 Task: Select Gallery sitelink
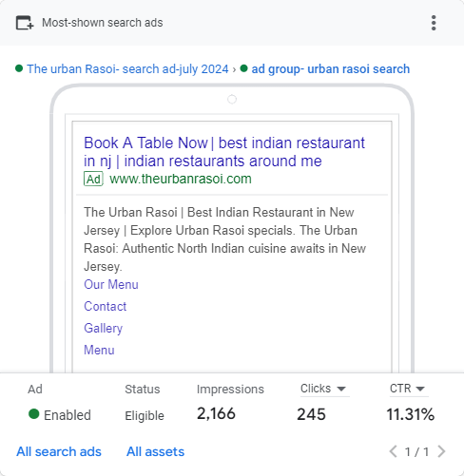point(103,328)
